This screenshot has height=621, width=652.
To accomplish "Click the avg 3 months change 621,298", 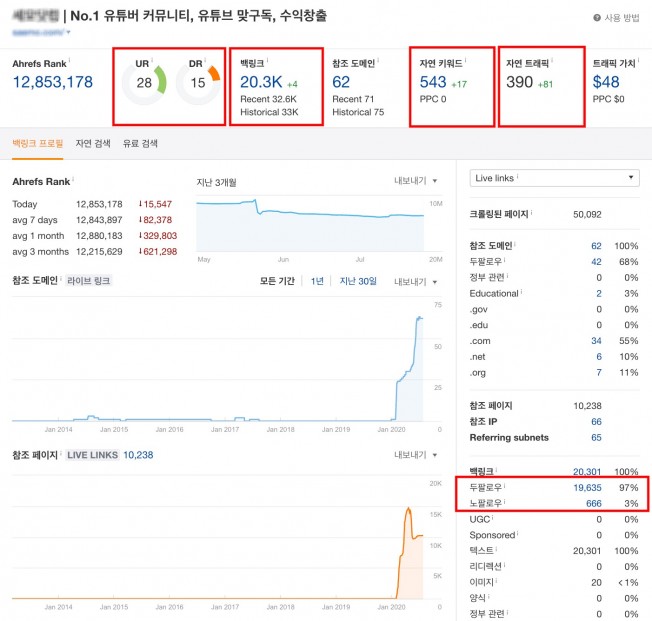I will pos(158,251).
